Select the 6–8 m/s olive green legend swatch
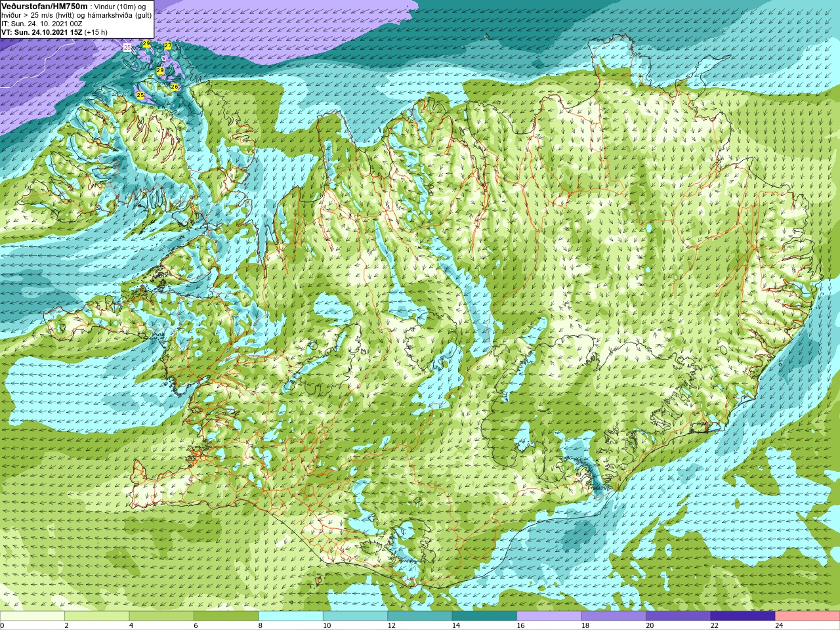Viewport: 840px width, 630px height. pyautogui.click(x=226, y=616)
